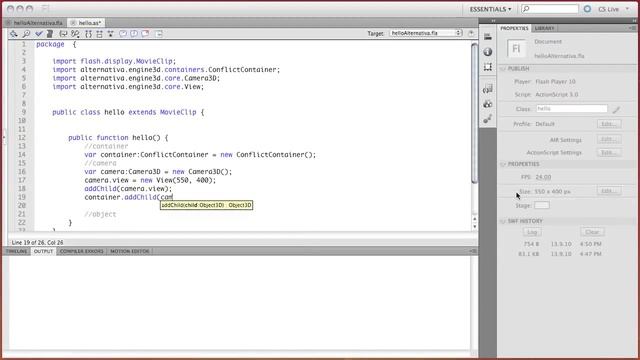Click the '4:47 PM' SWF history entry
The height and width of the screenshot is (360, 640).
591,254
